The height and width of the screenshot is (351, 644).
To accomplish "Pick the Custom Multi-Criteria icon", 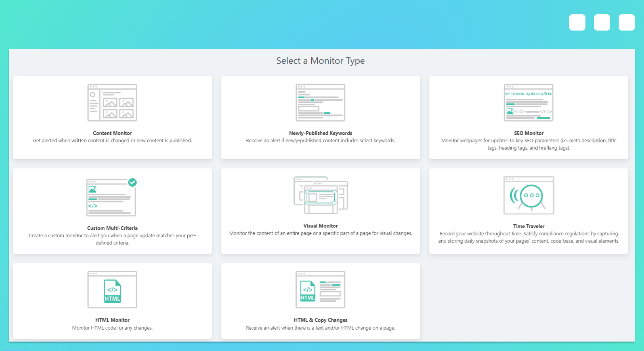I will pos(111,198).
